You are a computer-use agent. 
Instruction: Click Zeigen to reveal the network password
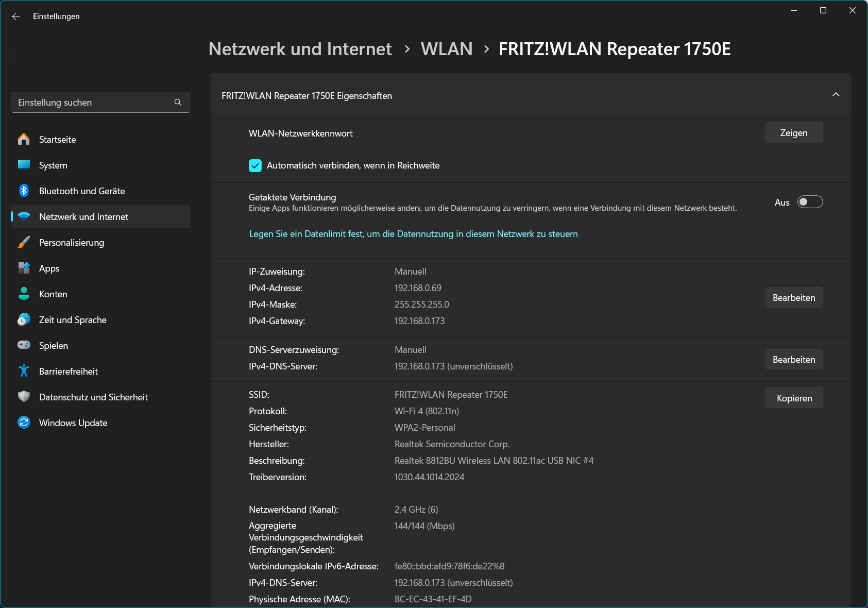793,132
